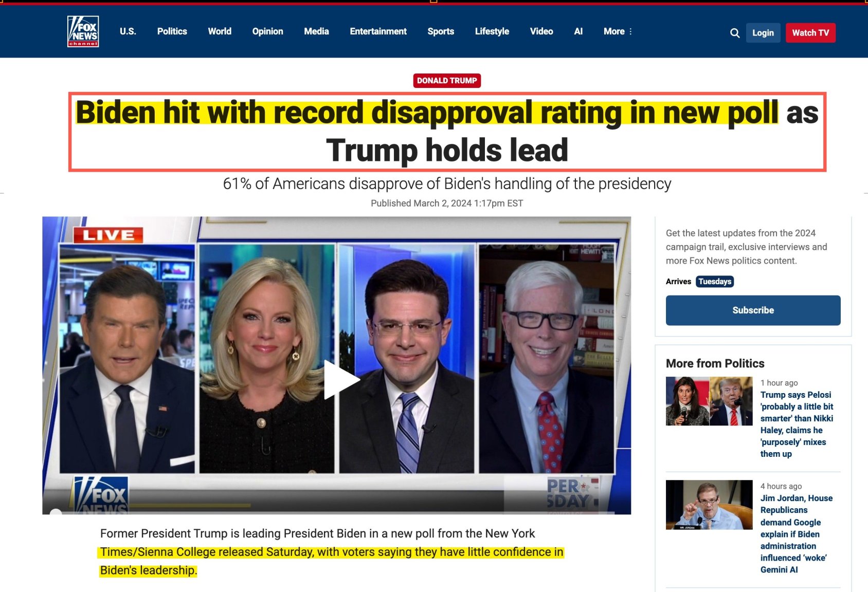
Task: Select Lifestyle in the navigation bar
Action: coord(492,31)
